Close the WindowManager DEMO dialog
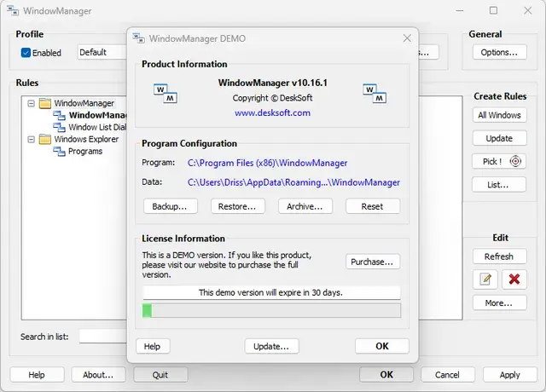 point(407,38)
